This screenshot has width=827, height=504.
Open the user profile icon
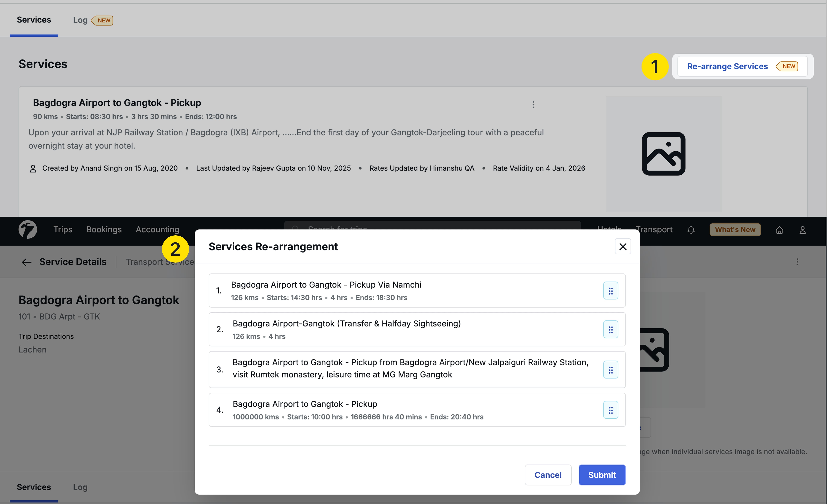(x=803, y=229)
